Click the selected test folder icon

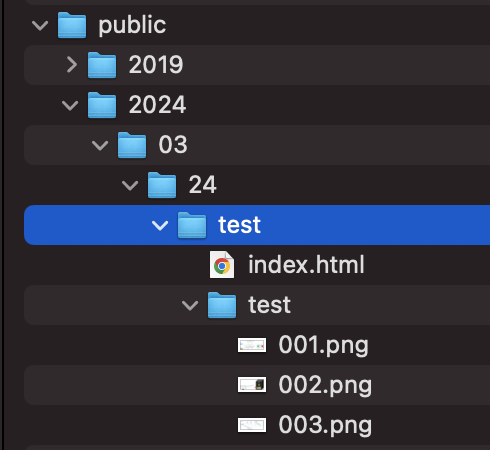(192, 225)
